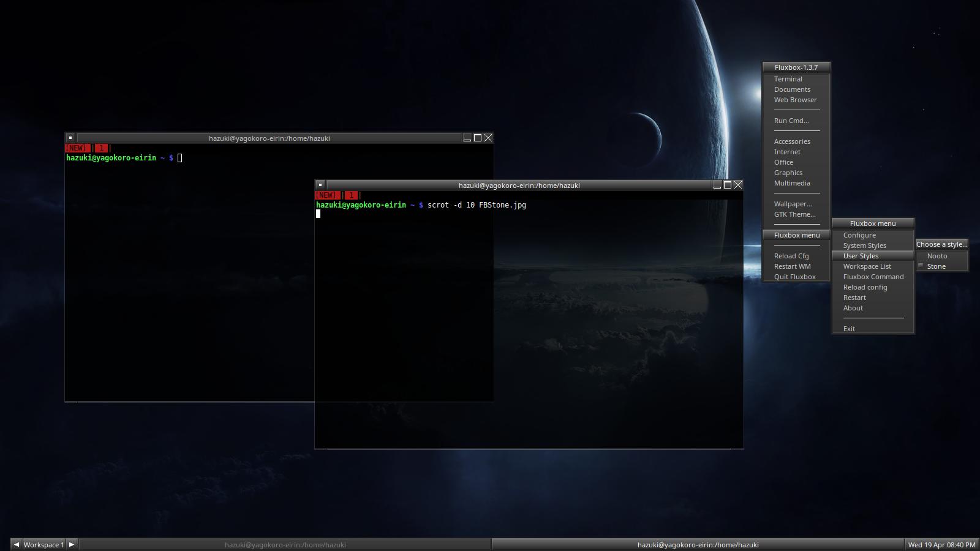Expand the Multimedia submenu
The image size is (980, 551).
coord(796,183)
